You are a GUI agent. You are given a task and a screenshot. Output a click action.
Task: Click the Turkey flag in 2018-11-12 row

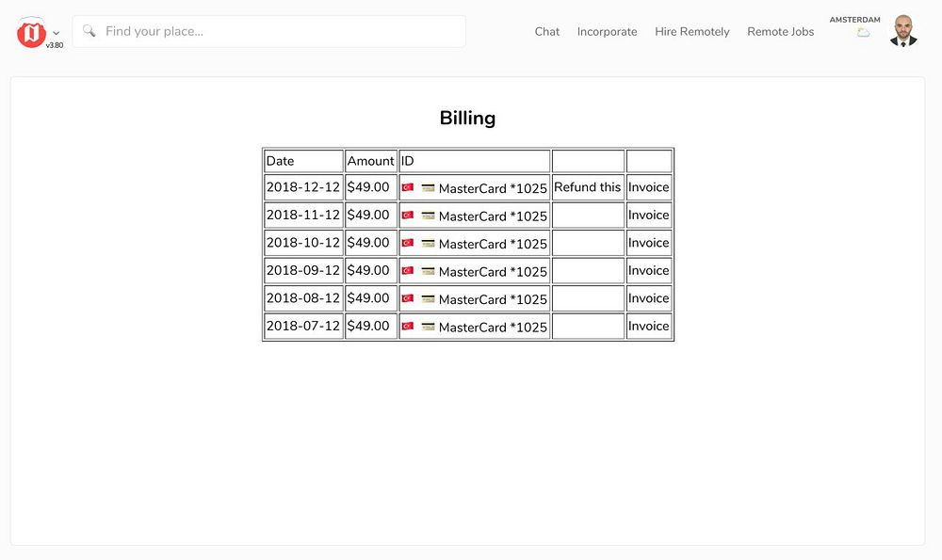tap(407, 215)
